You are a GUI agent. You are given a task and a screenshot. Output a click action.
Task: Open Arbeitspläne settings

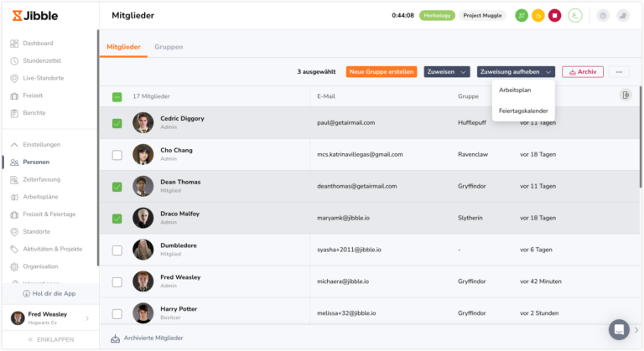40,197
